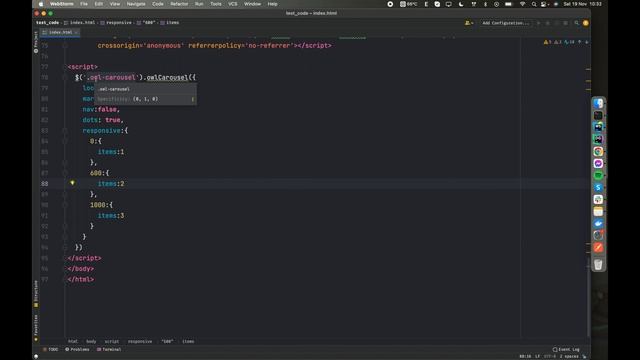Screen dimensions: 640x360
Task: Open the File menu
Action: [x=84, y=4]
